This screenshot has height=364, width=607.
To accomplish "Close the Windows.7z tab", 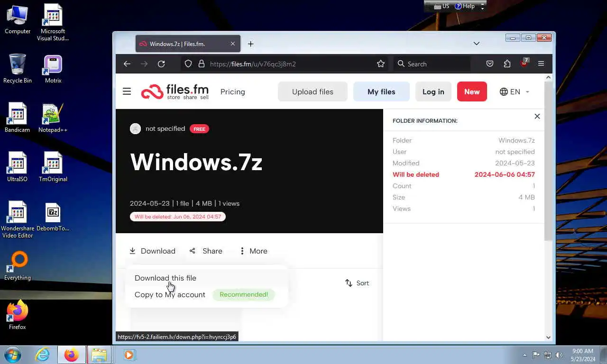I will coord(232,44).
